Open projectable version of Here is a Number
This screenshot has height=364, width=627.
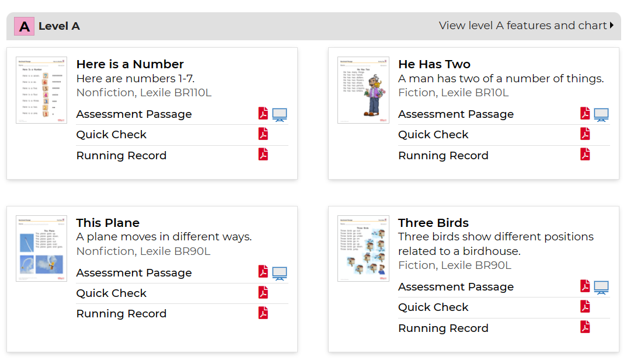(280, 115)
